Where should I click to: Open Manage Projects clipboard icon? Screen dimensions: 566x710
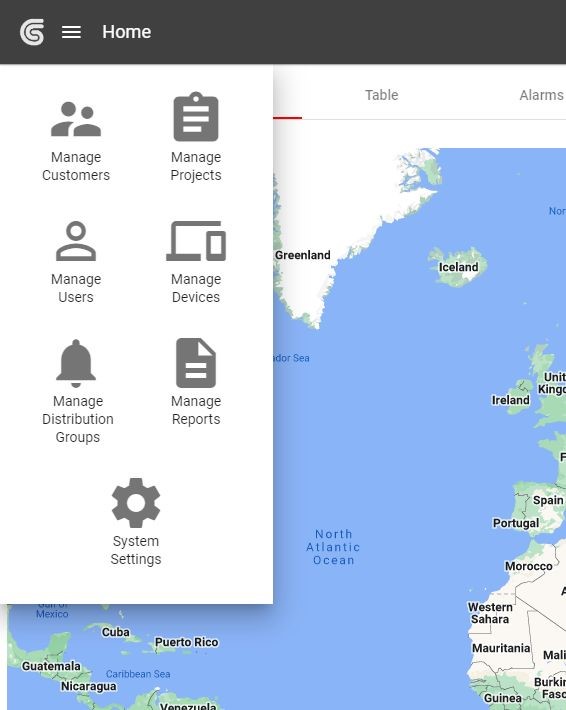(196, 117)
